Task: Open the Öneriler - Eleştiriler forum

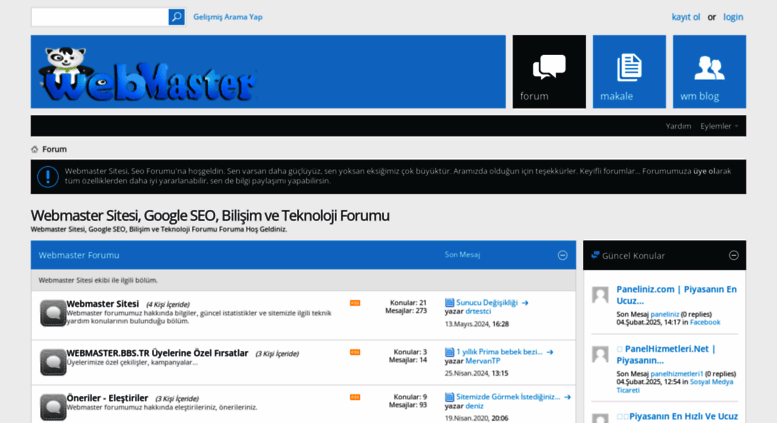Action: pos(107,398)
